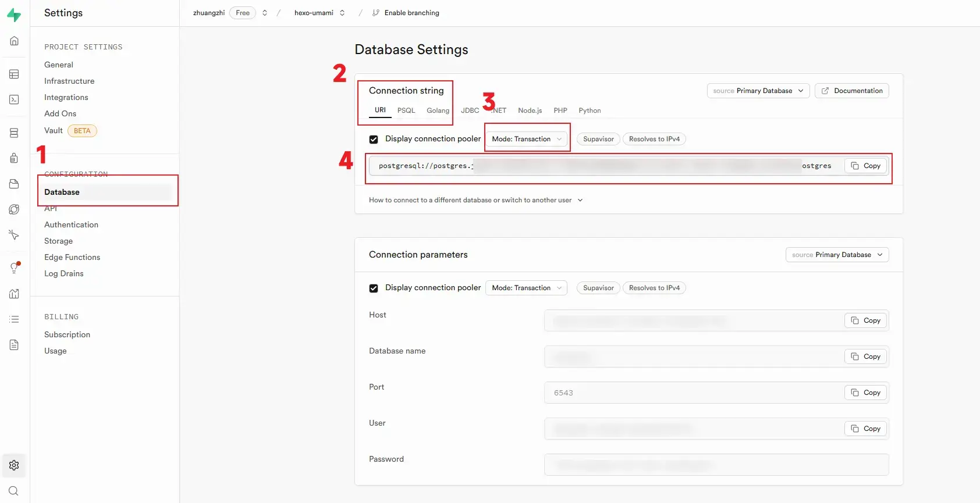Open Add Ons settings
Image resolution: width=980 pixels, height=503 pixels.
pos(61,113)
